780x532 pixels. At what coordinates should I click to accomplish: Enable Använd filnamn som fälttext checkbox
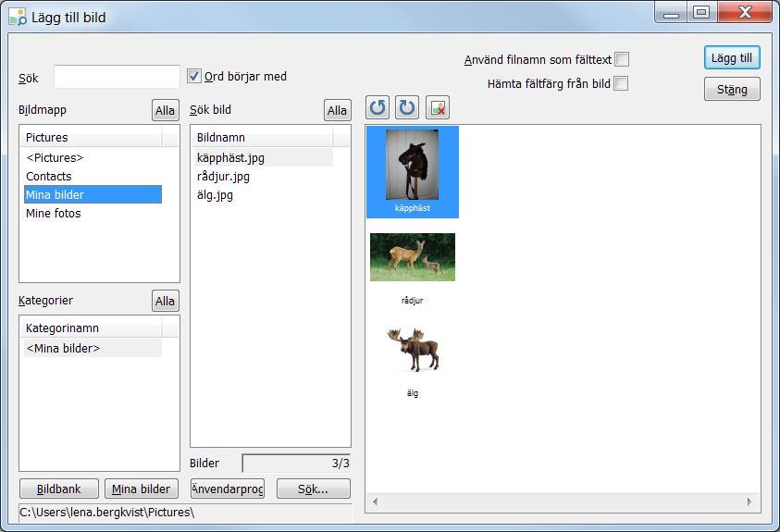pyautogui.click(x=622, y=59)
